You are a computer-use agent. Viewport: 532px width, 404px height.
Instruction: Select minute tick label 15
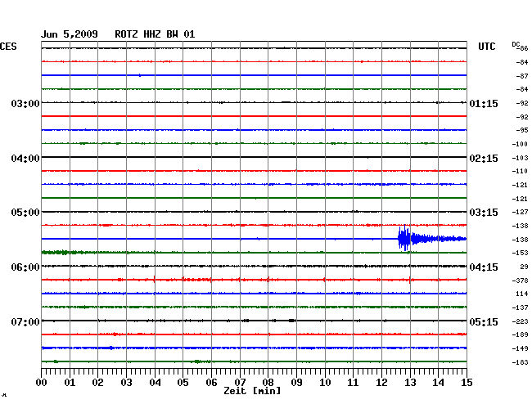467,382
